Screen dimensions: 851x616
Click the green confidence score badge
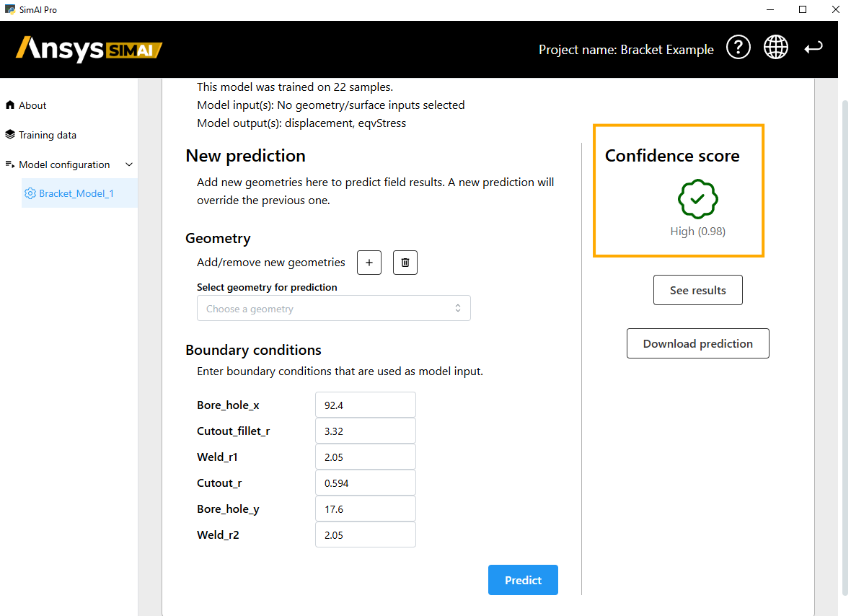tap(697, 200)
